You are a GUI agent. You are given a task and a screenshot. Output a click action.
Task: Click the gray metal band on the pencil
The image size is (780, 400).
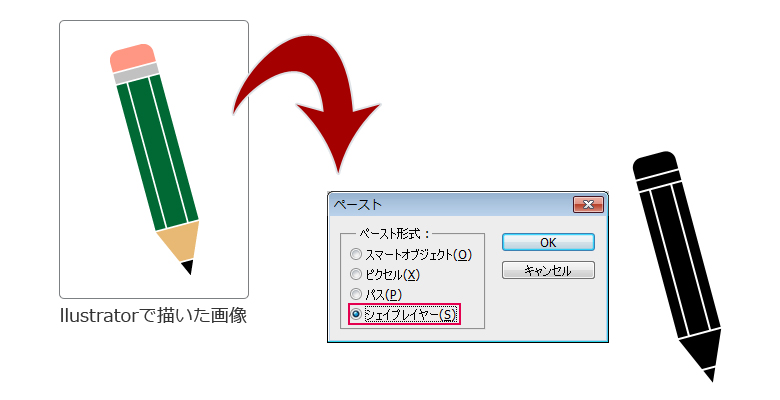[136, 74]
